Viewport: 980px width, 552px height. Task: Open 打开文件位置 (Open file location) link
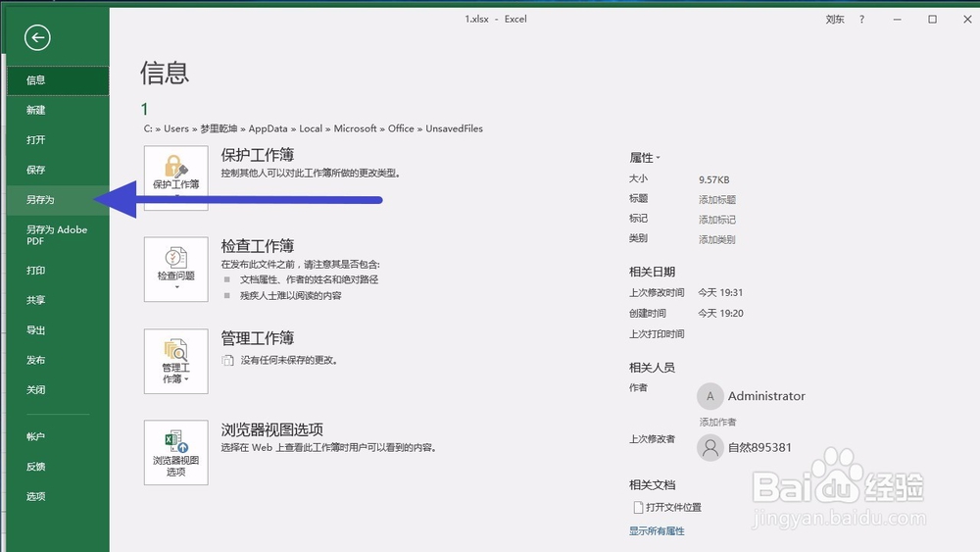point(666,507)
